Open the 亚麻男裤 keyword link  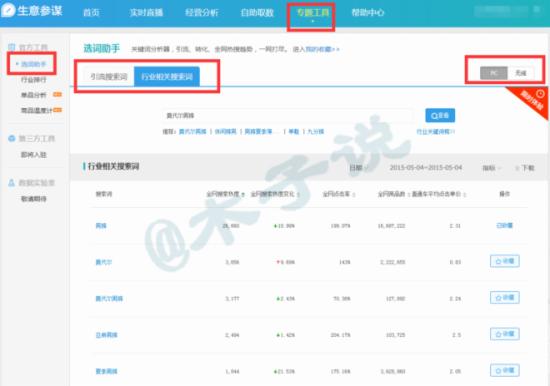point(107,335)
